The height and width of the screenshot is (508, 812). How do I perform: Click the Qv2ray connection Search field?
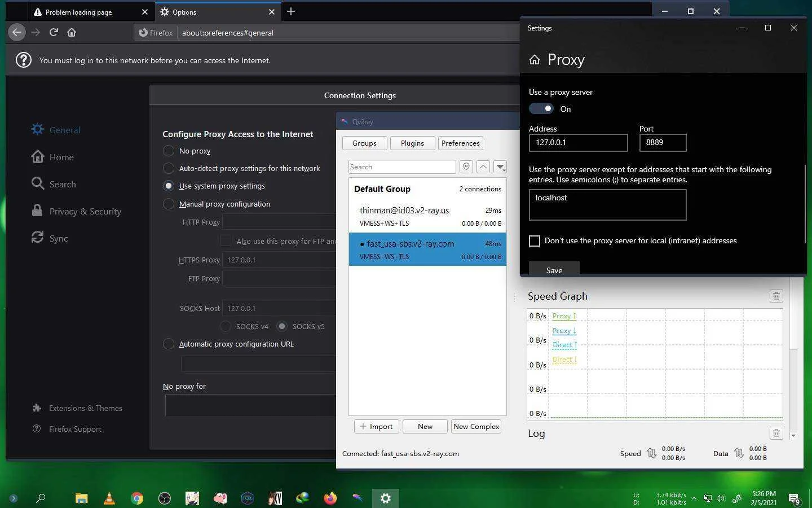[x=402, y=167]
